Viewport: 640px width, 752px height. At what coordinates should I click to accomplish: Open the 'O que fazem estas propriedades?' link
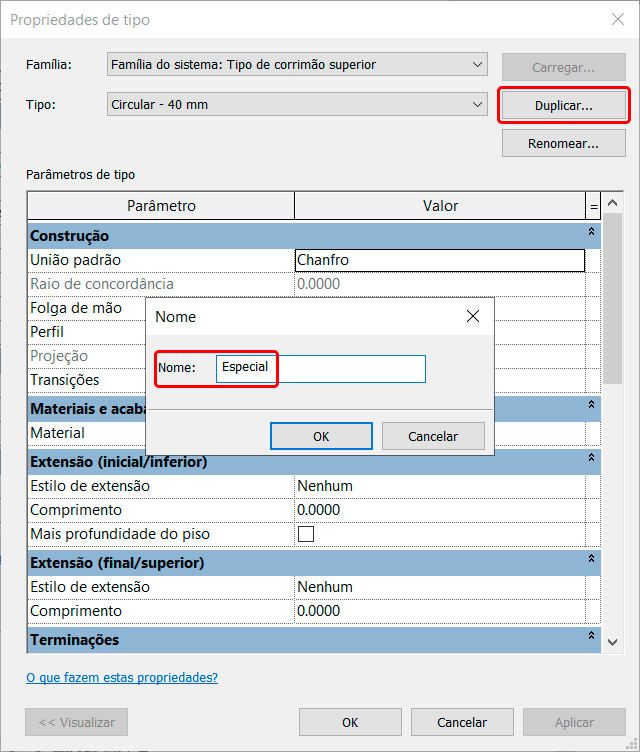122,677
